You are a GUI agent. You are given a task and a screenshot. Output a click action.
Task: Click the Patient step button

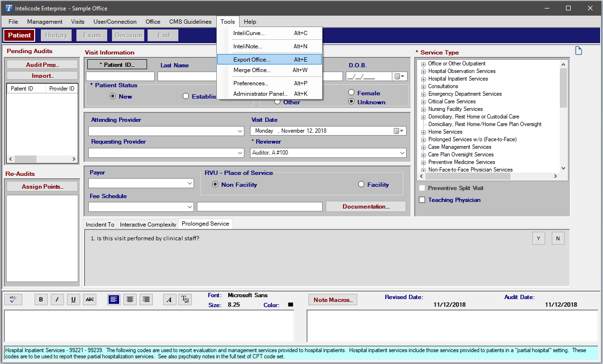click(19, 35)
